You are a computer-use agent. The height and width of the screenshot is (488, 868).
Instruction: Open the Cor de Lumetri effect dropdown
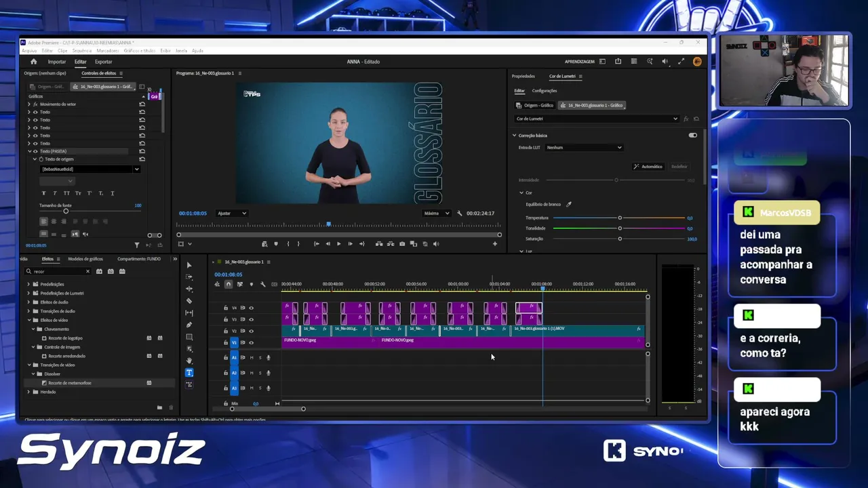(597, 119)
